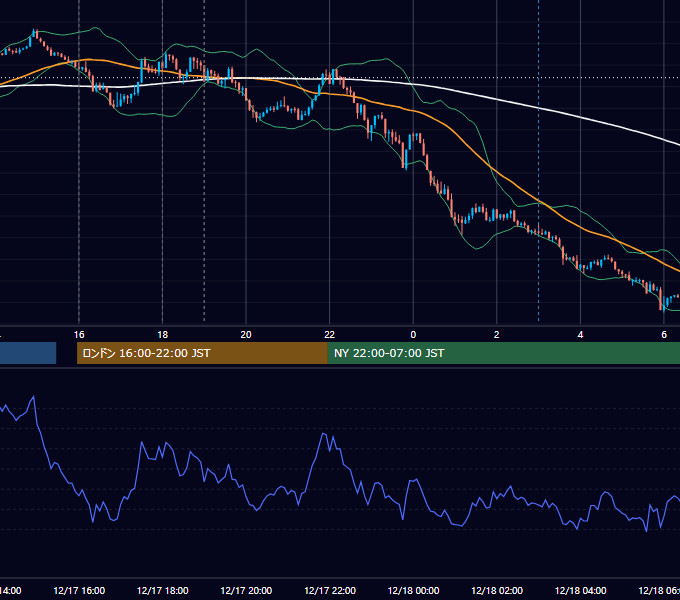
Task: Click the 20 hour axis label
Action: 246,335
